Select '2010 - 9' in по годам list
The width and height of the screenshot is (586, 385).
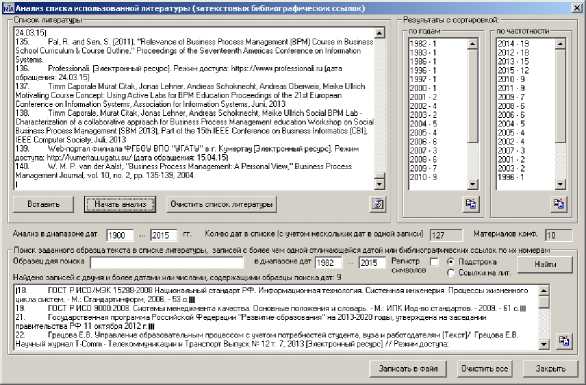point(423,177)
